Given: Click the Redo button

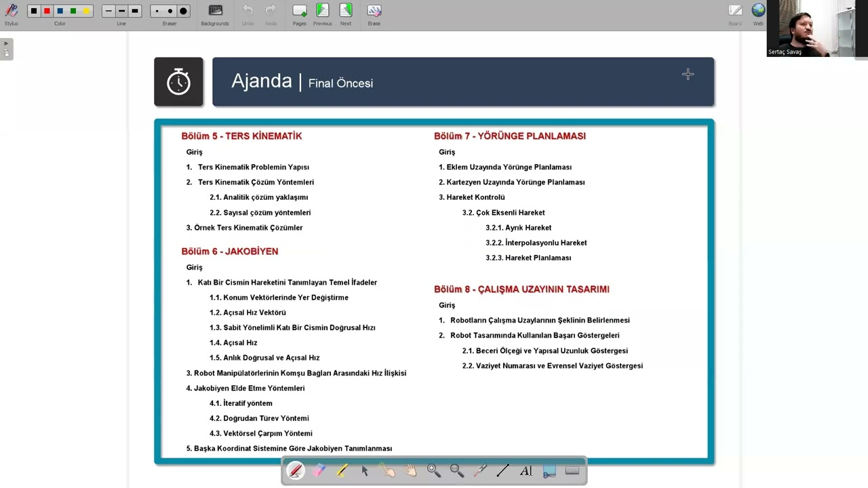Looking at the screenshot, I should coord(271,14).
